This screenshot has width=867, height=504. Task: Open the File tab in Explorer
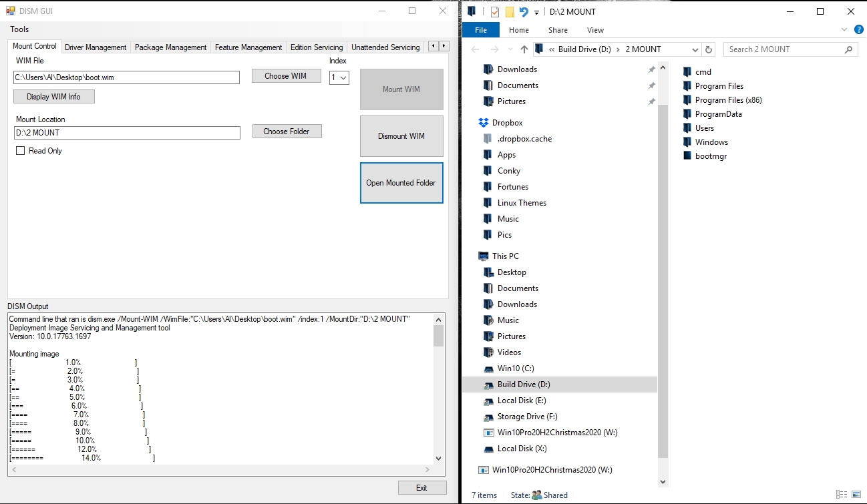click(x=481, y=30)
